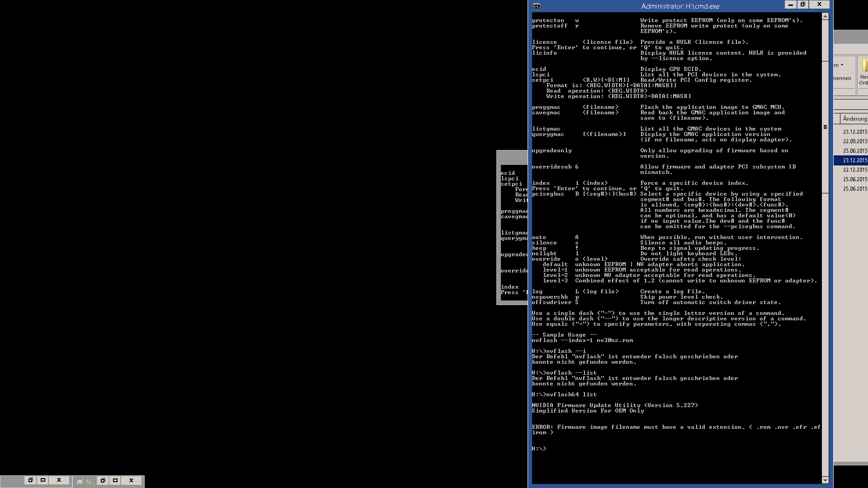868x488 pixels.
Task: Click the cmd vertical scrollbar thumb
Action: [x=825, y=127]
